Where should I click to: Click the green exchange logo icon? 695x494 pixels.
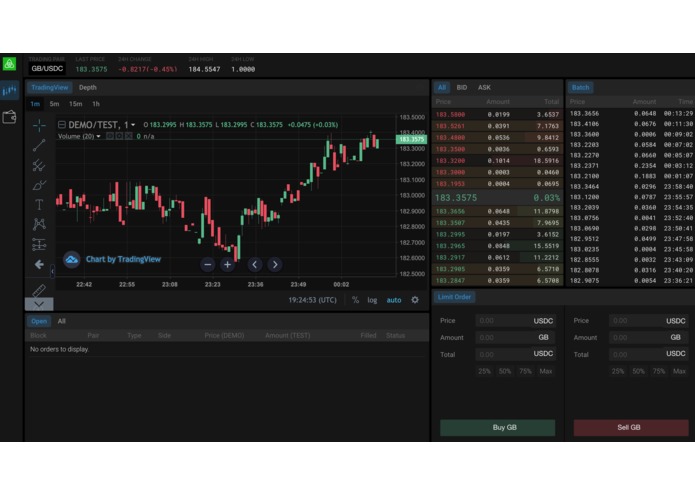[x=9, y=64]
